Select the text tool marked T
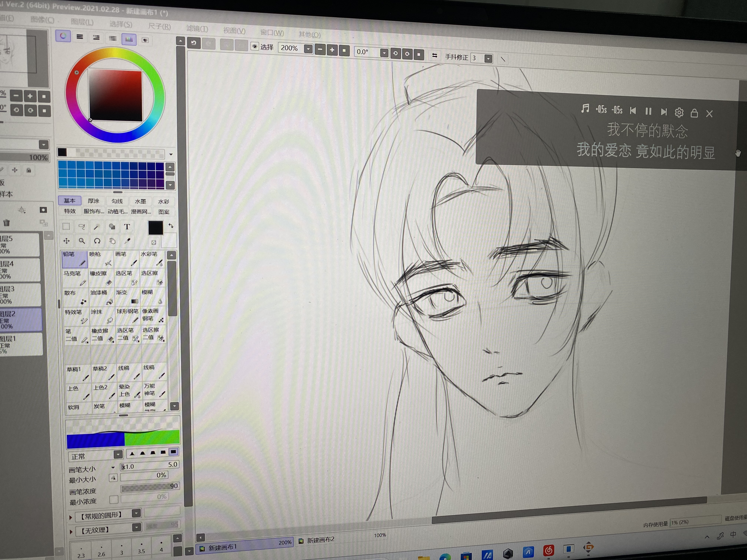The height and width of the screenshot is (560, 747). click(x=127, y=227)
